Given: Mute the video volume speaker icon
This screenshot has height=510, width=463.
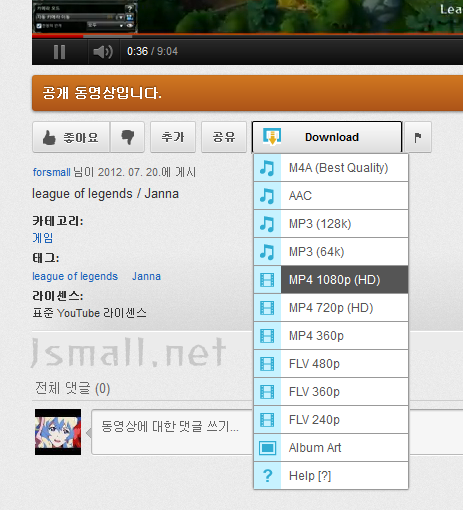Looking at the screenshot, I should pos(103,52).
